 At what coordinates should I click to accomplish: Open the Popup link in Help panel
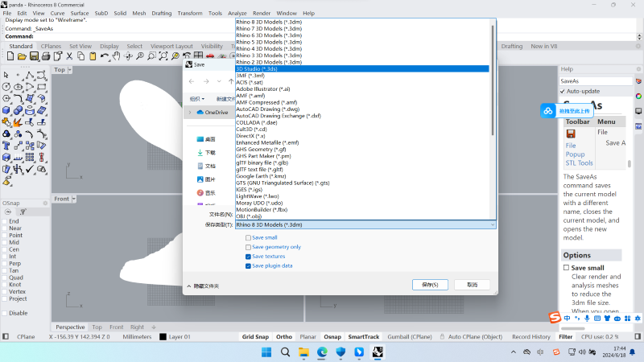pyautogui.click(x=575, y=154)
